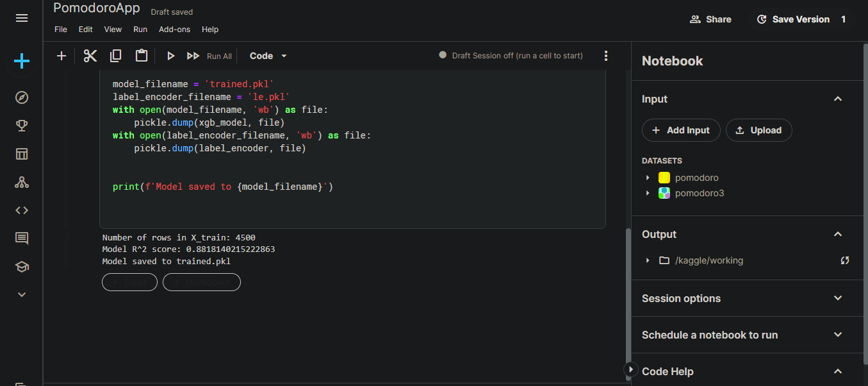Expand Session options section
The height and width of the screenshot is (386, 868).
(x=838, y=298)
